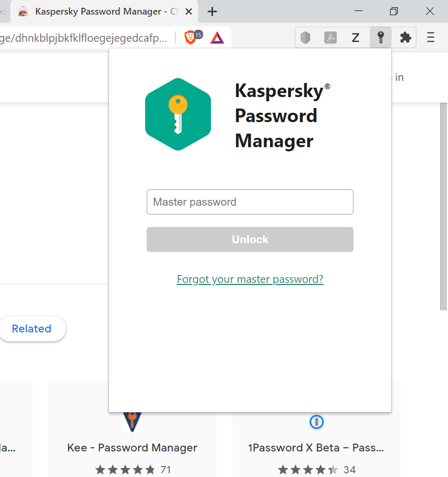
Task: Click the page vertical scrollbar
Action: 443,207
